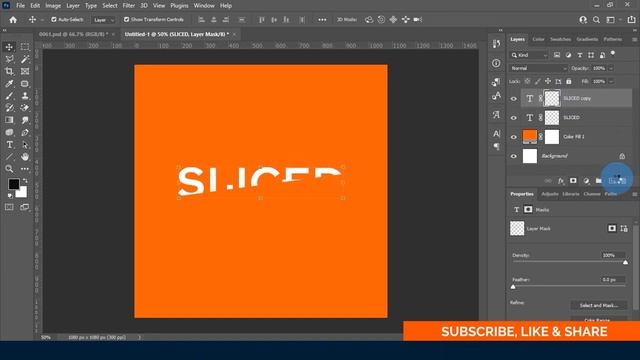Open the Filter menu
Image resolution: width=640 pixels, height=360 pixels.
point(129,6)
